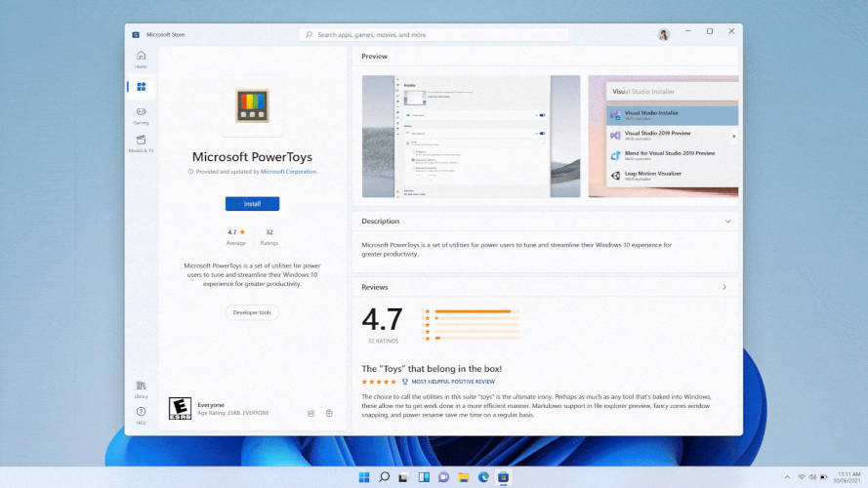
Task: Minimize the Microsoft Store window
Action: [x=688, y=31]
